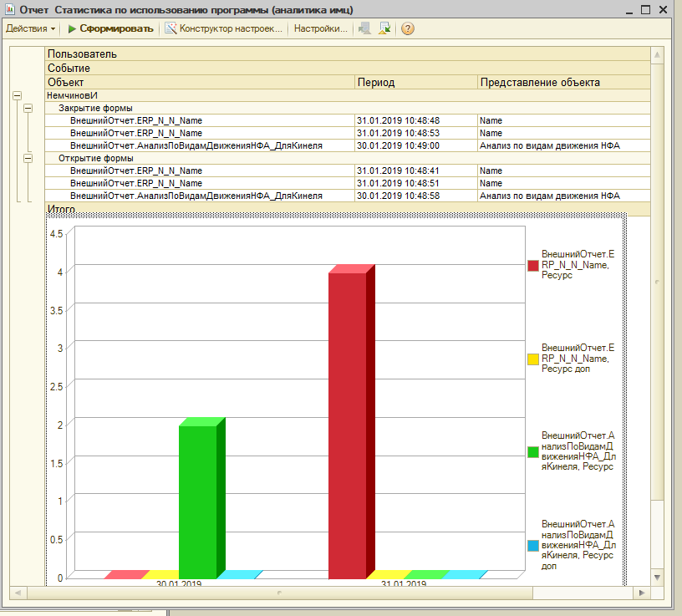The image size is (682, 616).
Task: Select the Период column header cell
Action: [415, 83]
